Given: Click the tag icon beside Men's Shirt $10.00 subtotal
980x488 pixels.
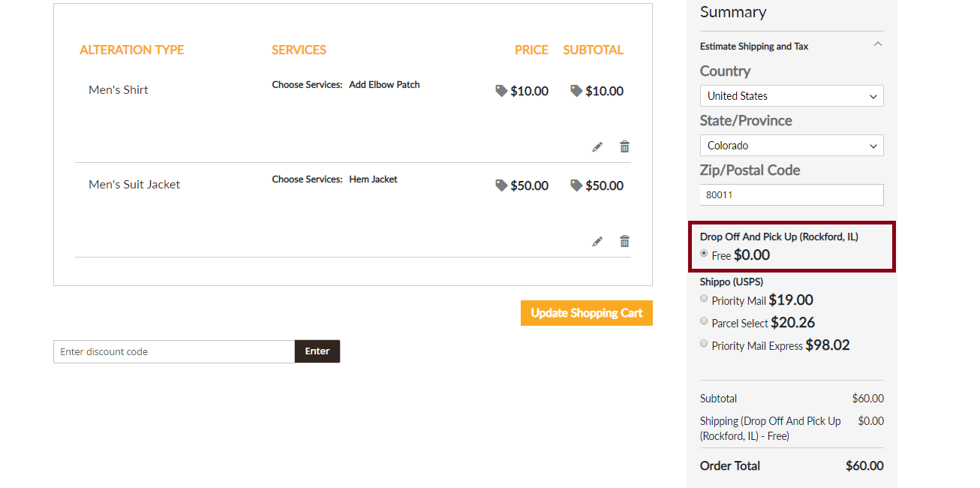Looking at the screenshot, I should click(x=576, y=91).
